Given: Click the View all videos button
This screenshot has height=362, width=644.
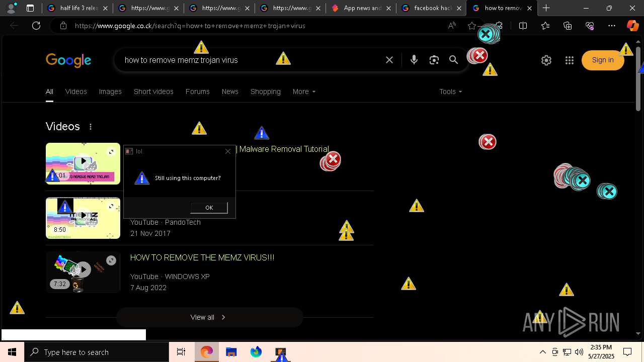Looking at the screenshot, I should tap(209, 317).
